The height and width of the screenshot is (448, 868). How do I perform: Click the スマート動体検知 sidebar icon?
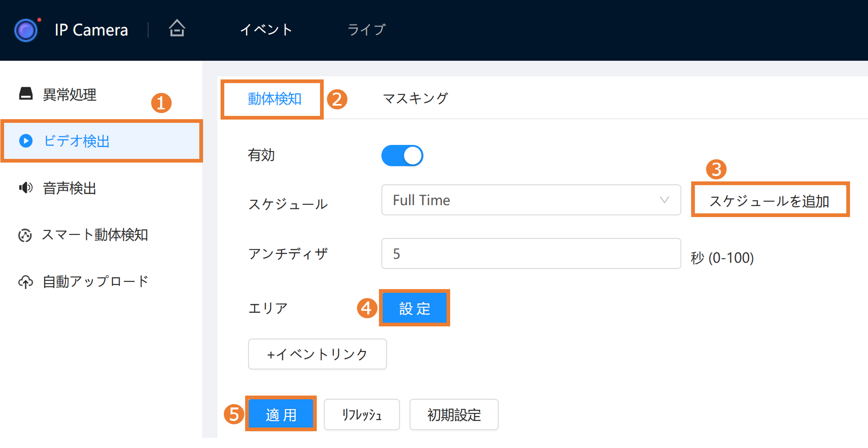coord(25,235)
